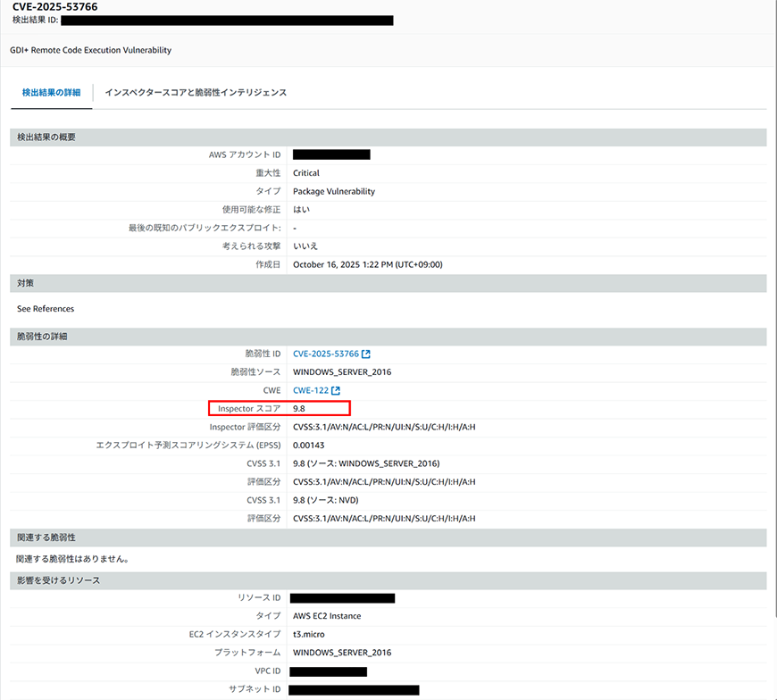Click the external link icon beside CVE-2025-53766
The image size is (777, 700).
tap(366, 354)
